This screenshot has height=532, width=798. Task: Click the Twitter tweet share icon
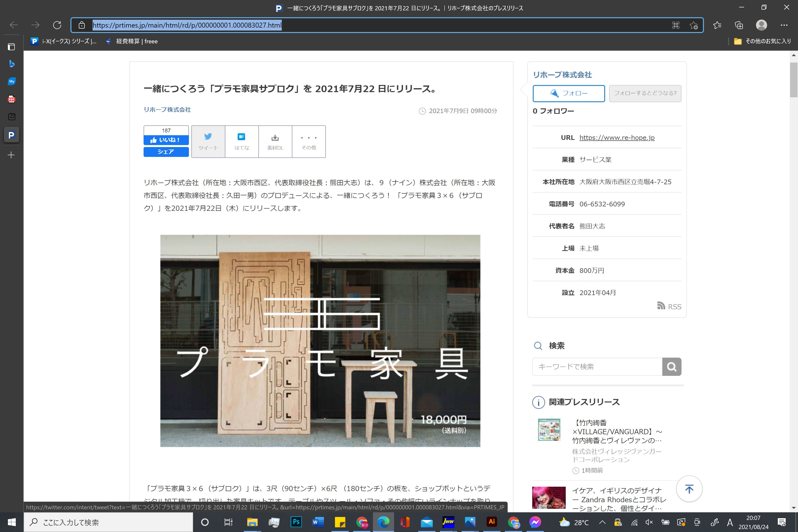pyautogui.click(x=208, y=137)
